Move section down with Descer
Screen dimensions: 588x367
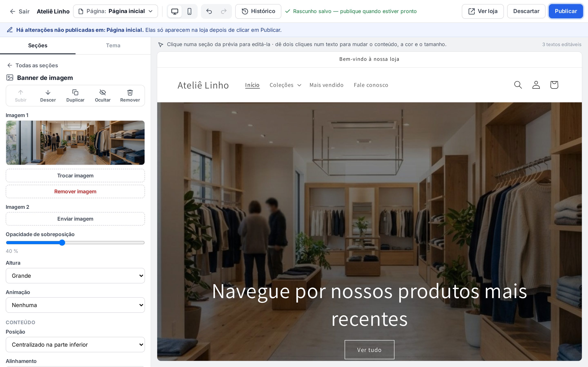[x=48, y=96]
